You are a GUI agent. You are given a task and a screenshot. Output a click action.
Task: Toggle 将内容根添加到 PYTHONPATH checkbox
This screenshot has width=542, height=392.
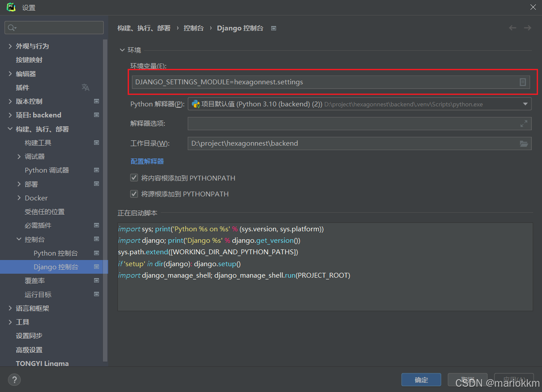click(134, 178)
